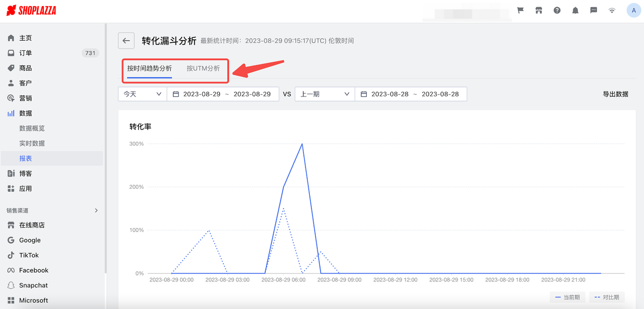Open notifications bell icon
The width and height of the screenshot is (644, 309).
coord(575,10)
